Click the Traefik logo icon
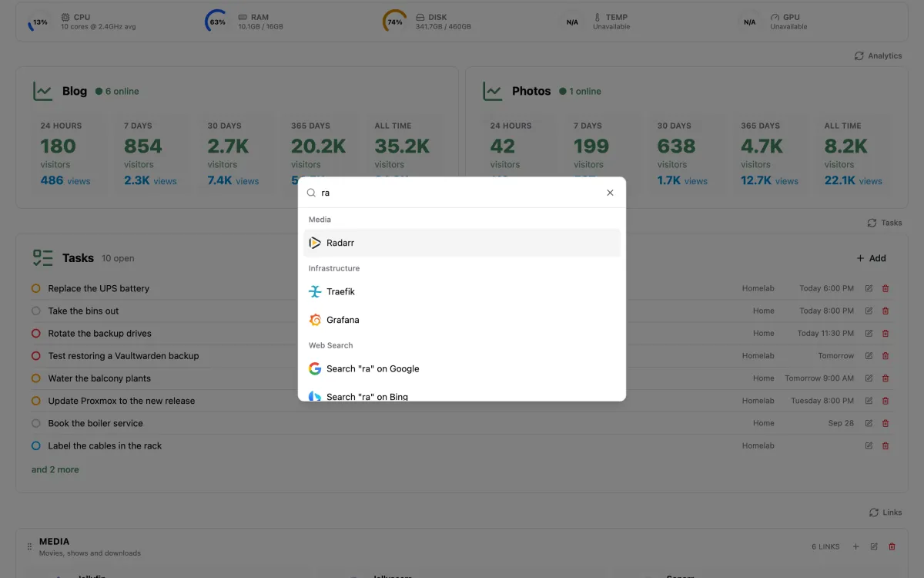The image size is (924, 578). click(315, 292)
